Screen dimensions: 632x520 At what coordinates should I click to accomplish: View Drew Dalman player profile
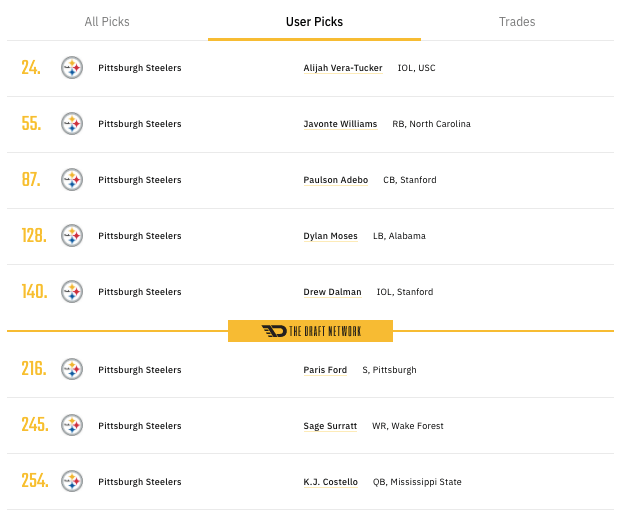(x=333, y=292)
